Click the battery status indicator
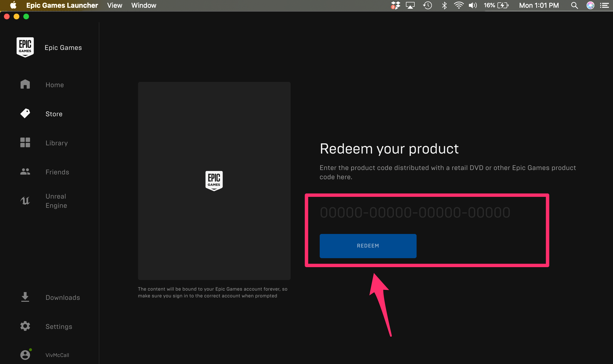The image size is (613, 364). tap(496, 5)
